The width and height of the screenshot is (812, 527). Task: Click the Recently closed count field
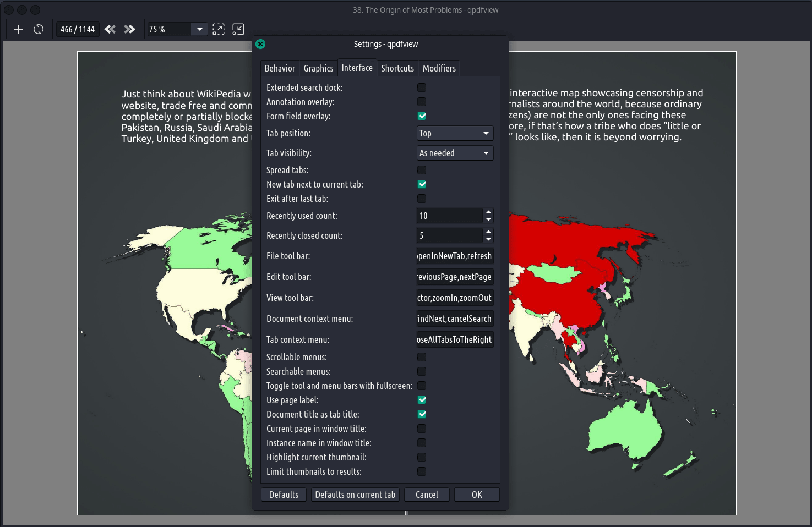[x=450, y=235]
